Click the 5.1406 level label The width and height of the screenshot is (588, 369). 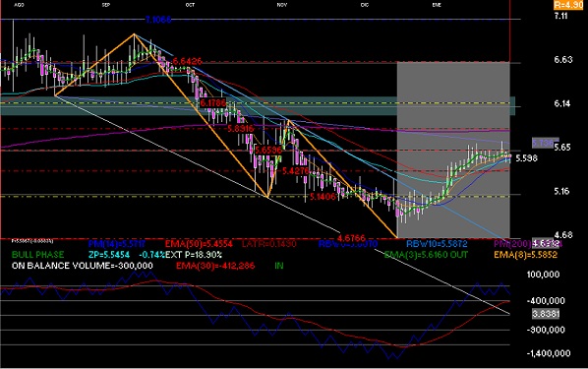point(323,197)
